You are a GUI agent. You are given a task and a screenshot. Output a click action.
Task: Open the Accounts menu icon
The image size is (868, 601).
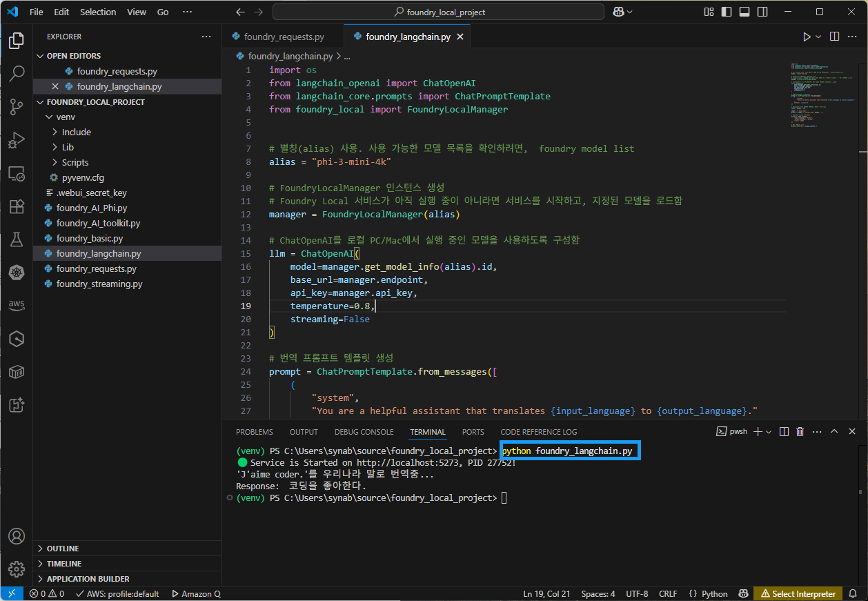(x=17, y=536)
